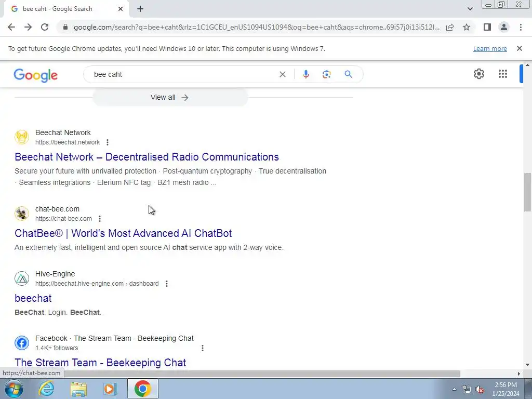
Task: Click the Hive-Engine favicon
Action: coord(22,278)
